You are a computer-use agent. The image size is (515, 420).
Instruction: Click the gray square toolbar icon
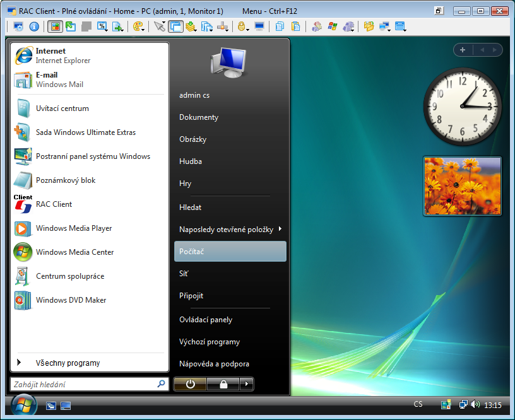(86, 26)
